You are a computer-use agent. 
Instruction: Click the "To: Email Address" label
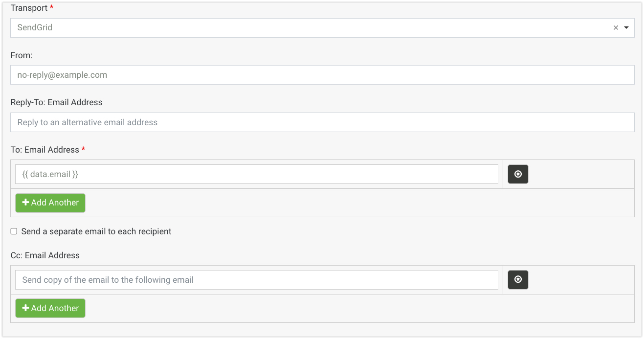coord(45,150)
